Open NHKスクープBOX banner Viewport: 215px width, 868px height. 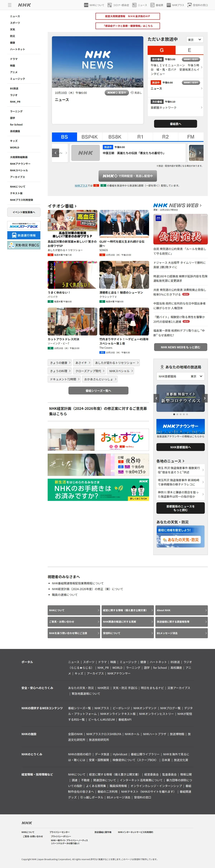pos(24,225)
